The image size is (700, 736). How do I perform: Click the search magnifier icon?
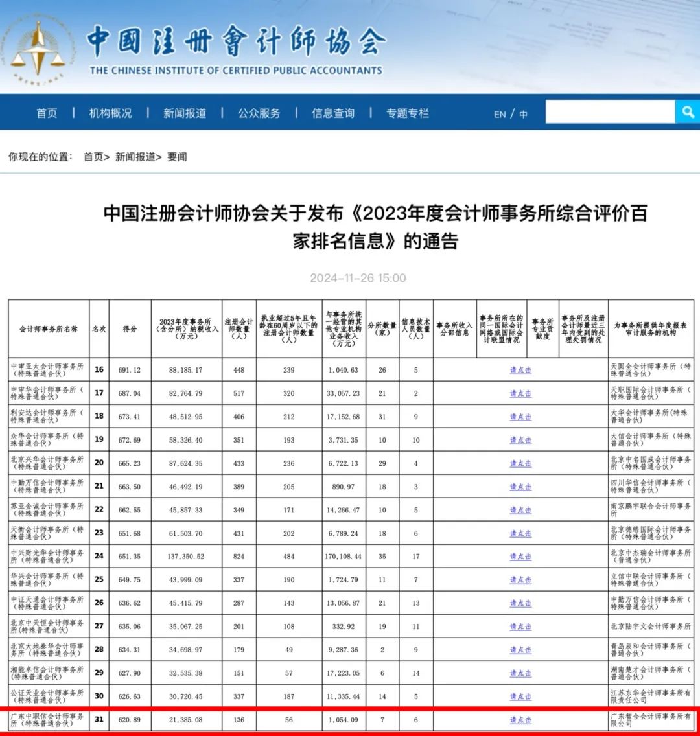[687, 112]
